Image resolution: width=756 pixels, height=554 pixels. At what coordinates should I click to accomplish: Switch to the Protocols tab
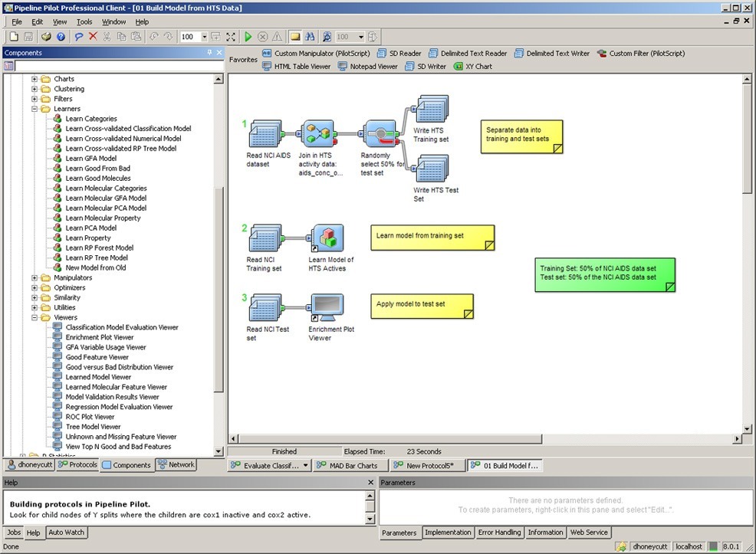point(77,465)
